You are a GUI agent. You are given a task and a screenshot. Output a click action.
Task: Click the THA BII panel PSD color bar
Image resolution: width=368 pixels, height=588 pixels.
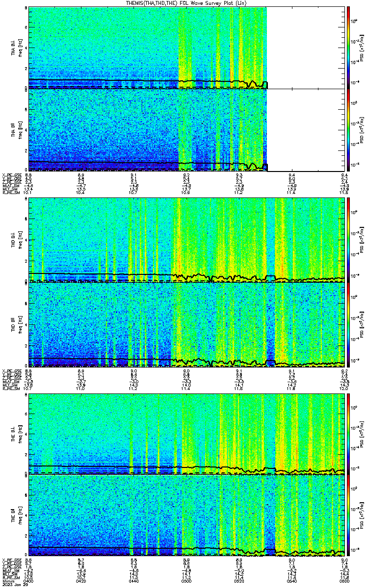348,130
